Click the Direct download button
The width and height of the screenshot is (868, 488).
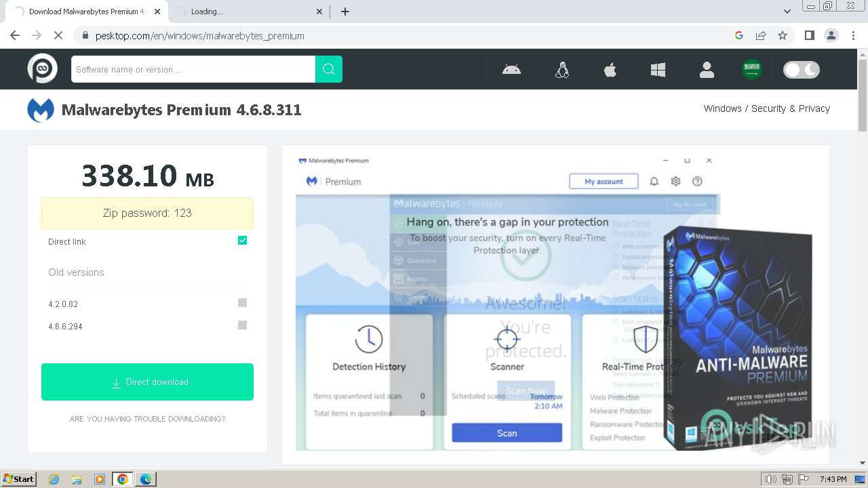coord(147,382)
